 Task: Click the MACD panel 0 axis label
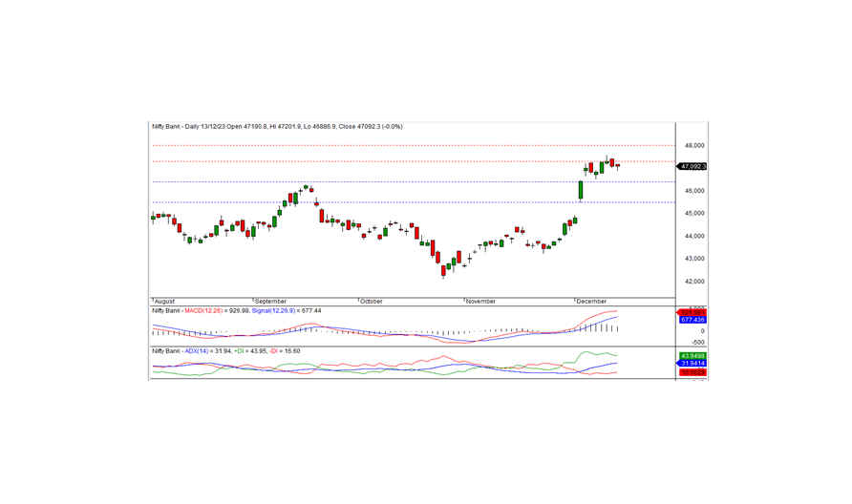[x=702, y=330]
